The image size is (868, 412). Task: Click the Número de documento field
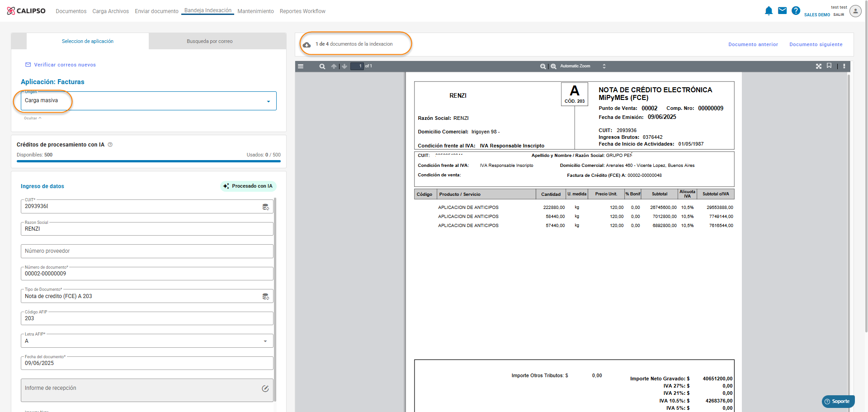tap(147, 274)
